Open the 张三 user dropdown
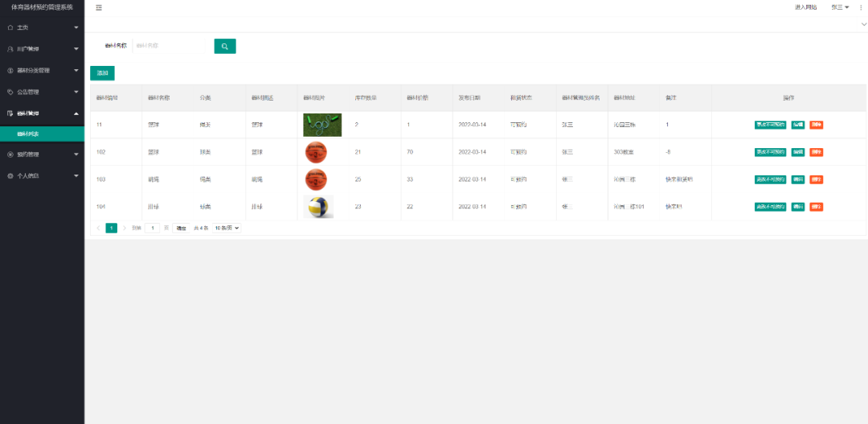Viewport: 868px width, 424px height. pos(840,7)
